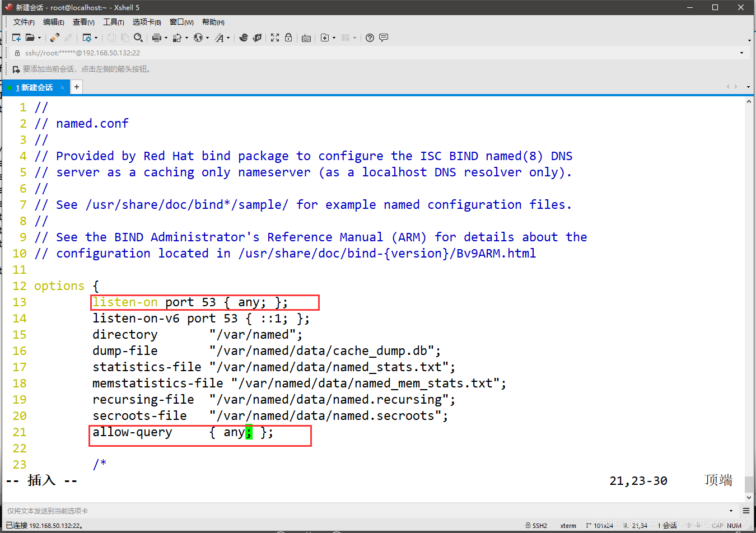The width and height of the screenshot is (756, 533).
Task: Click the scroll tabs left arrow
Action: click(728, 87)
